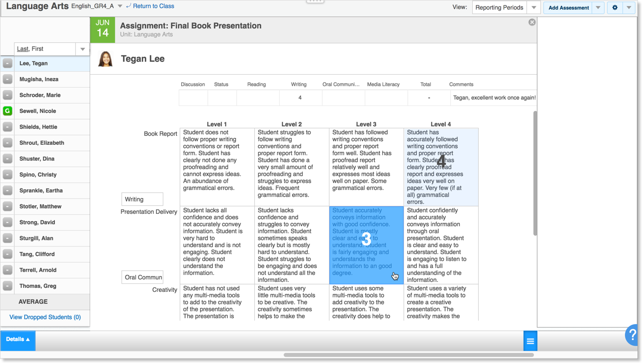Image resolution: width=643 pixels, height=364 pixels.
Task: Close the Final Book Presentation details with the X
Action: 532,22
